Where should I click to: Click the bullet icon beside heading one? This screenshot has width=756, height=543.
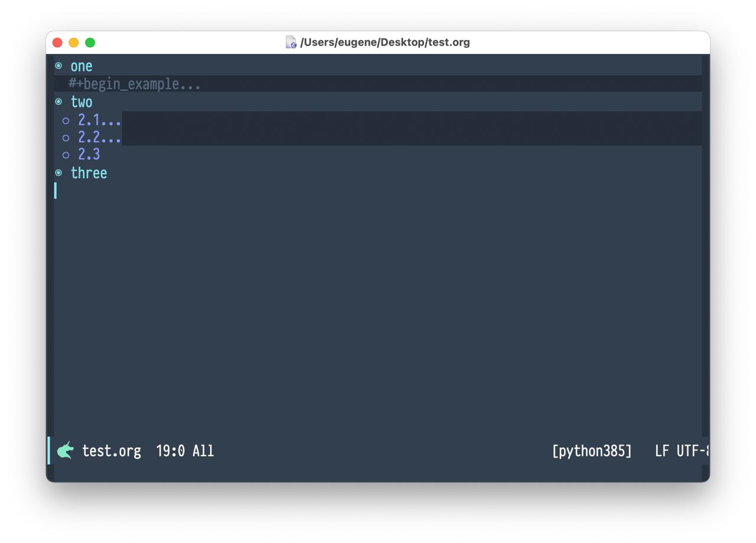pos(58,66)
